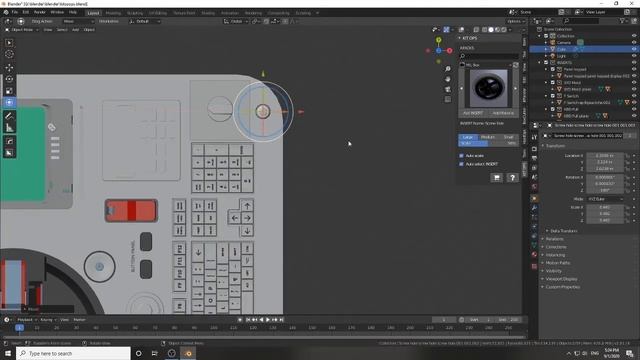Click the Screw hole insert thumbnail
Screen dimensions: 640x360
489,88
